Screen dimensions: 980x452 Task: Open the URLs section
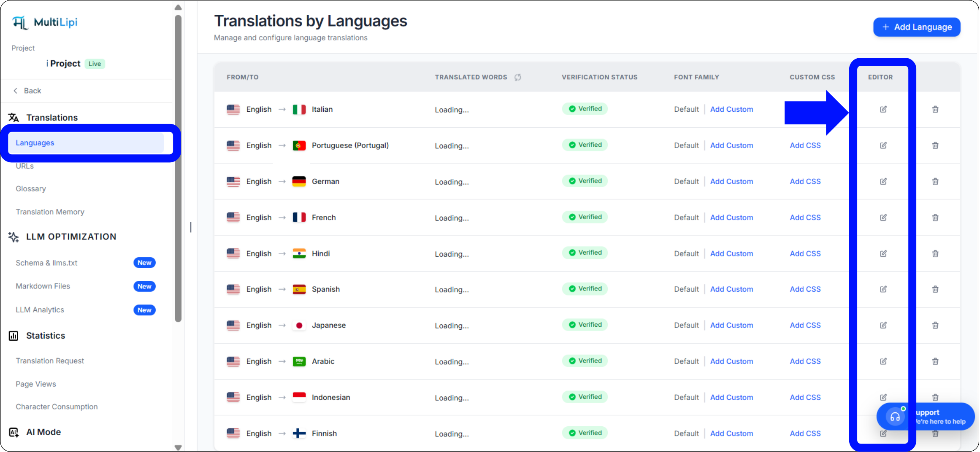[24, 166]
